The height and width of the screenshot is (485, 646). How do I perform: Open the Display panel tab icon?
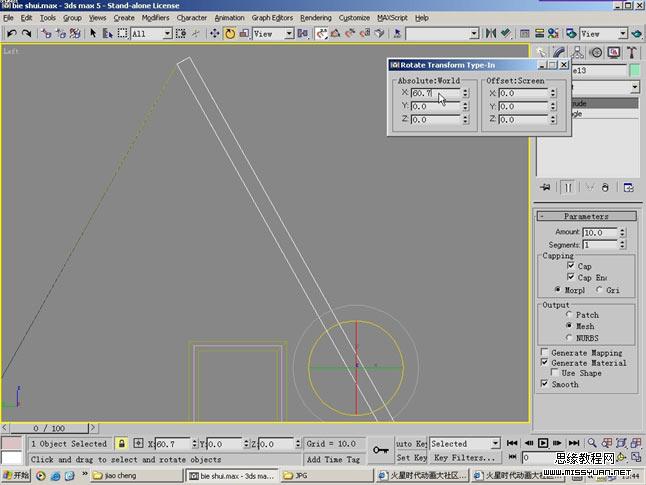point(614,52)
